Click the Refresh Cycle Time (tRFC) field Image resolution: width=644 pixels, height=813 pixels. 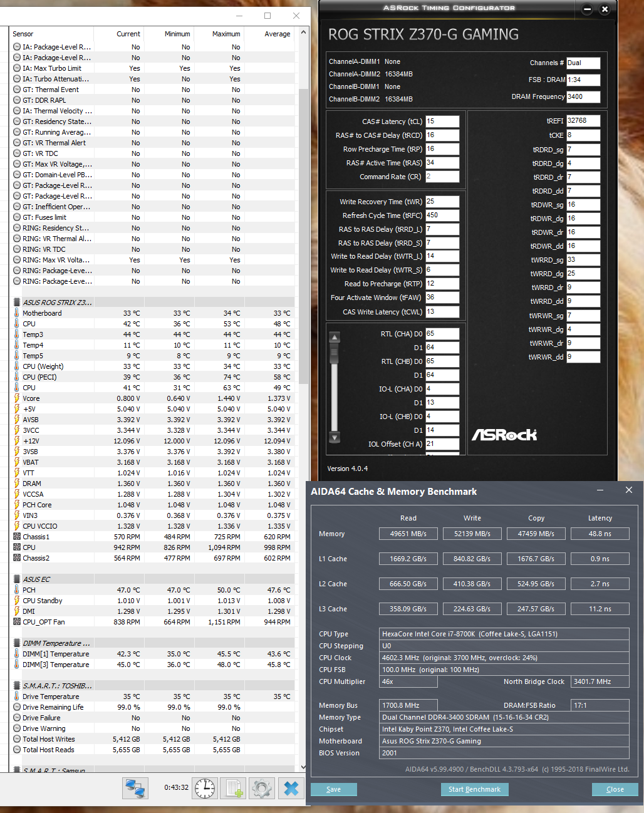(x=442, y=215)
